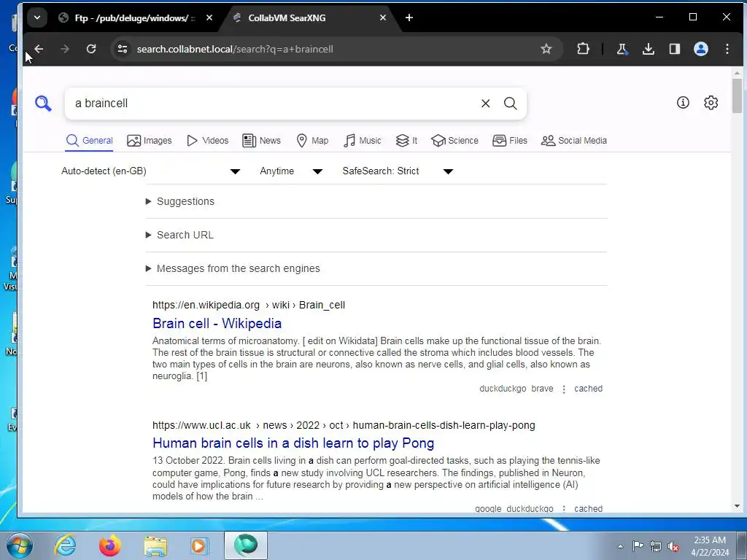The image size is (747, 560).
Task: Open the Windows Start menu
Action: coord(19,545)
